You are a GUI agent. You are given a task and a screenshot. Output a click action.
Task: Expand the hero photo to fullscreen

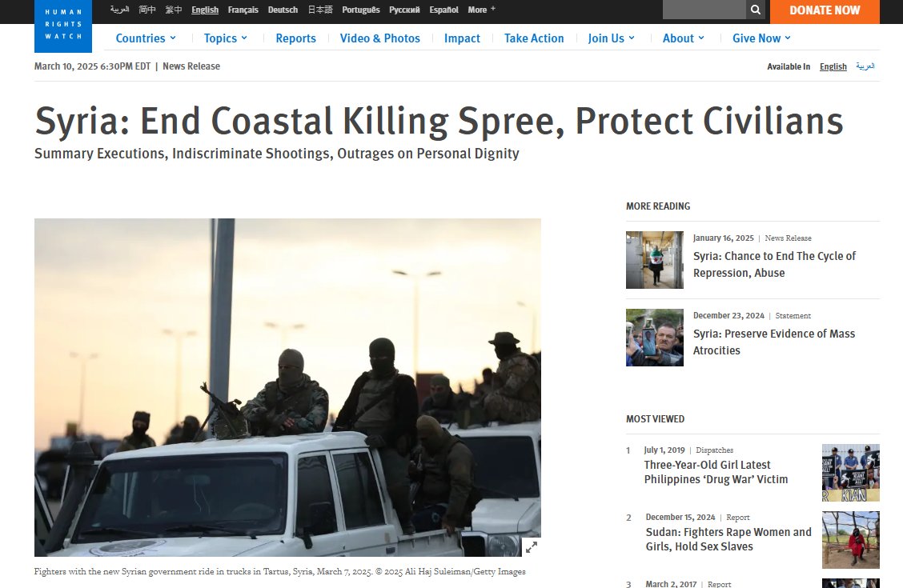click(531, 546)
